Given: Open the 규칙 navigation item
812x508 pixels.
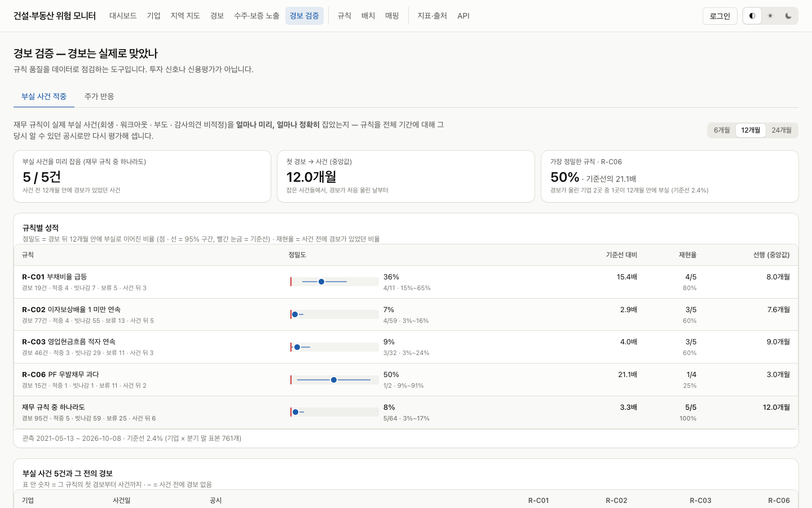Looking at the screenshot, I should coord(345,16).
